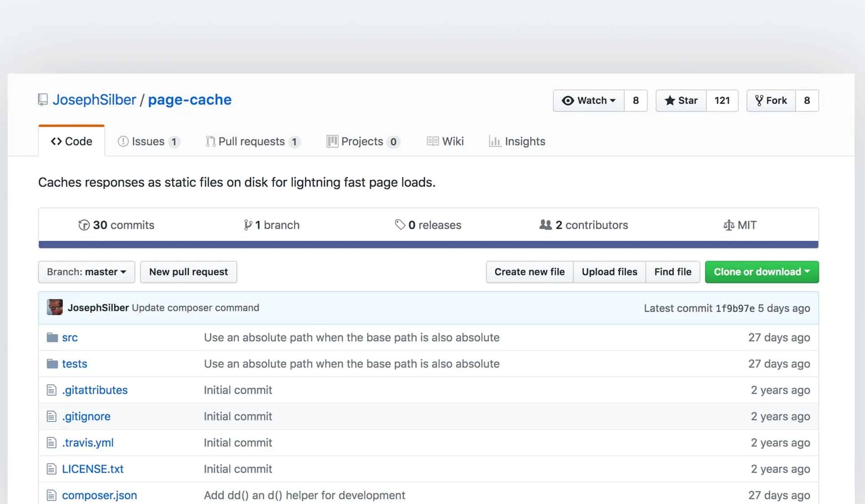Click JosephSilber's avatar in latest commit row

point(55,307)
